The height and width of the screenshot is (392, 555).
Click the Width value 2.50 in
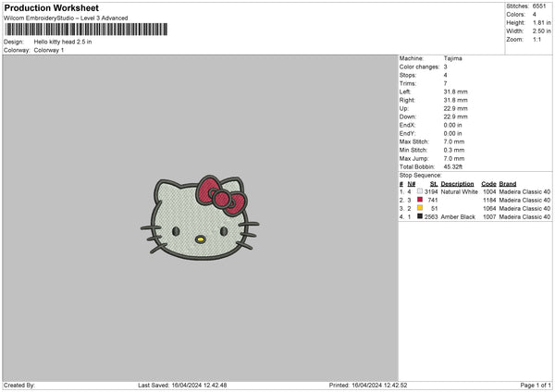point(542,31)
